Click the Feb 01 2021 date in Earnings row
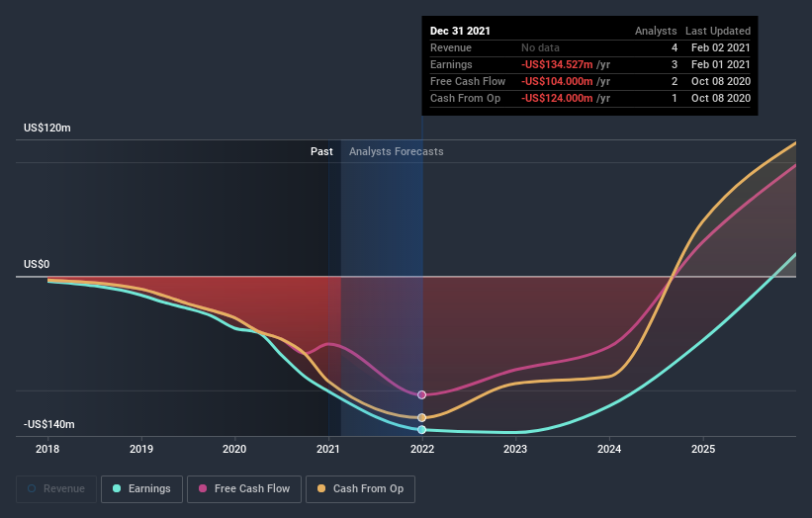Screen dimensions: 812x518 point(721,64)
